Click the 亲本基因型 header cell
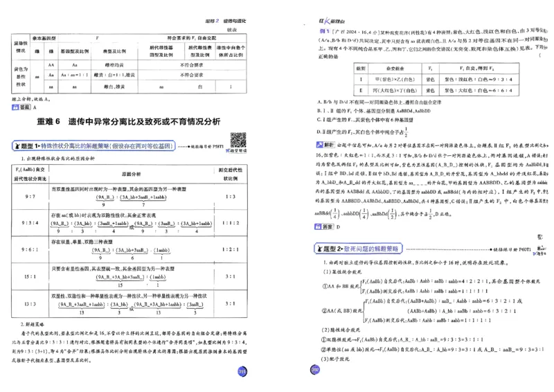 pyautogui.click(x=44, y=38)
